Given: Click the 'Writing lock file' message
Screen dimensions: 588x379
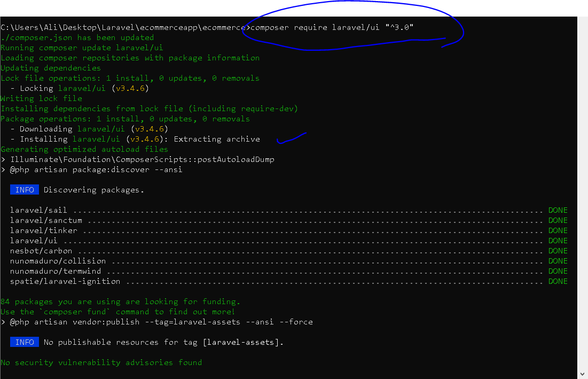Looking at the screenshot, I should coord(40,98).
